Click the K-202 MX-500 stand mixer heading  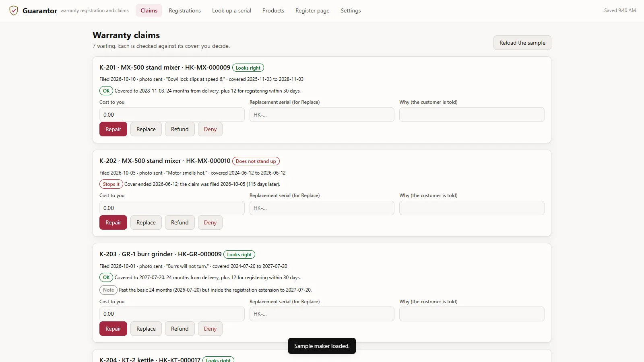click(x=165, y=161)
